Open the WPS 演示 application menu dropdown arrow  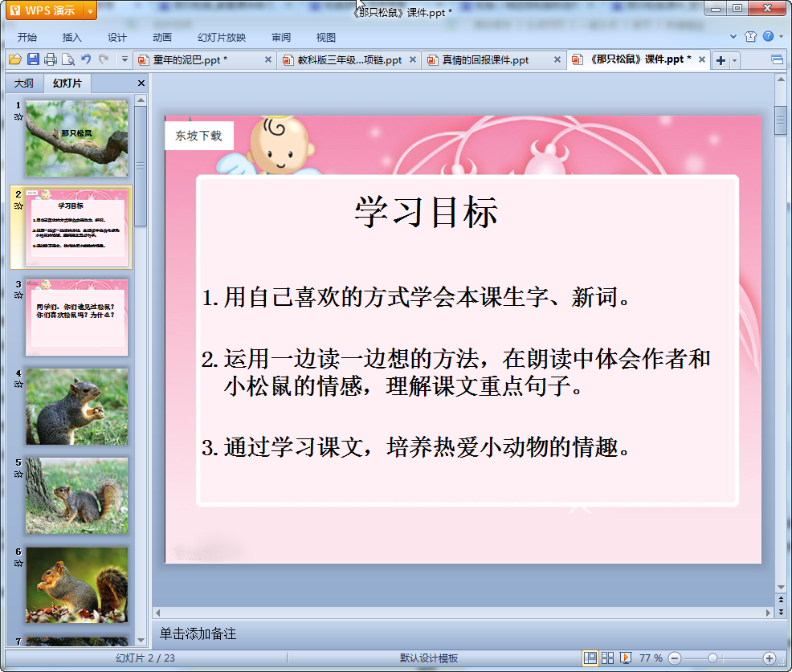click(x=90, y=10)
